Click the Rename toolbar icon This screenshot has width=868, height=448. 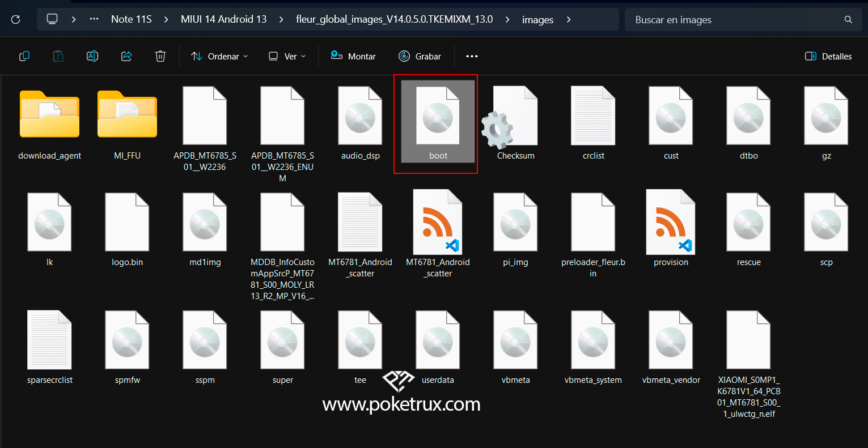point(92,56)
